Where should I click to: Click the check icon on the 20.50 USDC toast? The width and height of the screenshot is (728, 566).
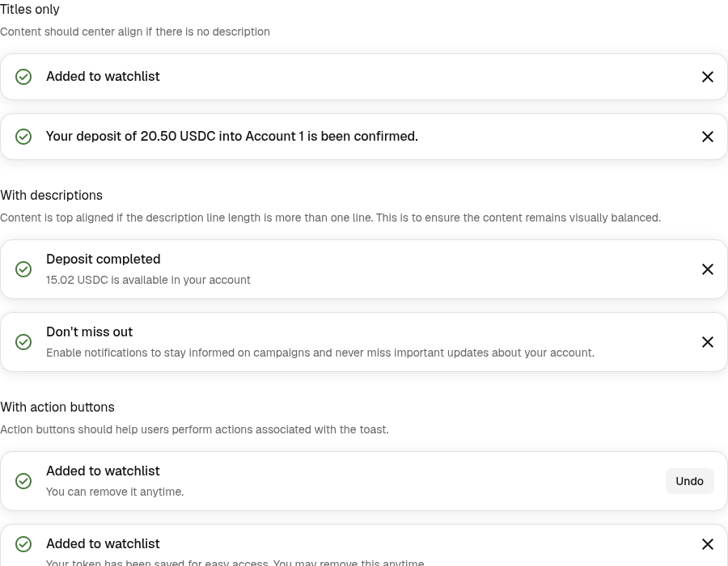tap(23, 137)
